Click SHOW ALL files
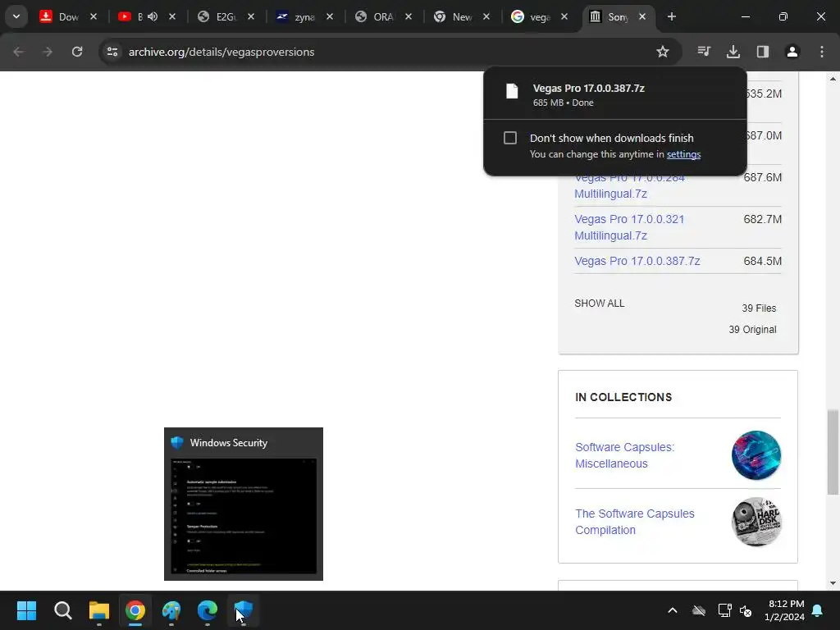This screenshot has height=630, width=840. click(x=599, y=304)
